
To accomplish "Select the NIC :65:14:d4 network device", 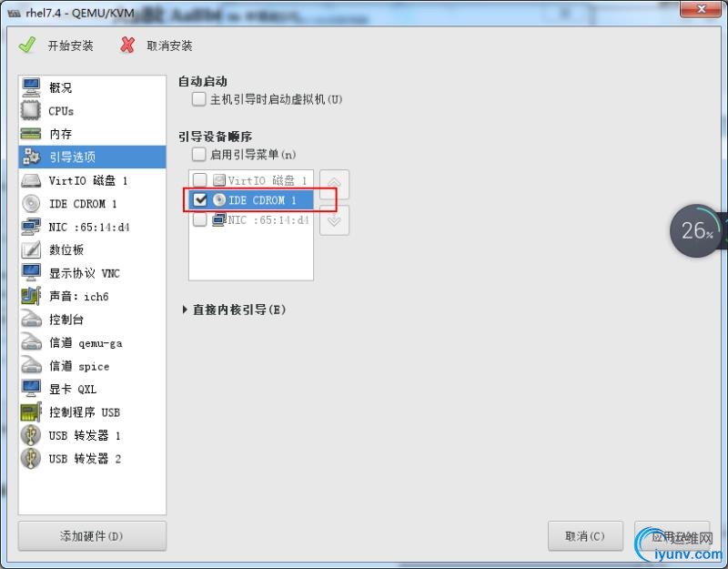I will pos(92,227).
